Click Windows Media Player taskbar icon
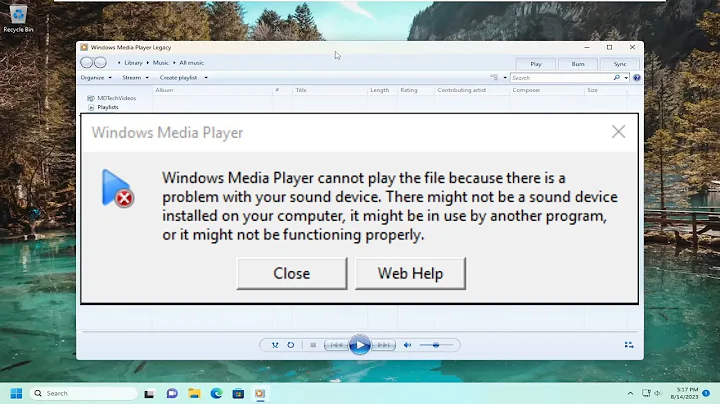 (x=260, y=393)
